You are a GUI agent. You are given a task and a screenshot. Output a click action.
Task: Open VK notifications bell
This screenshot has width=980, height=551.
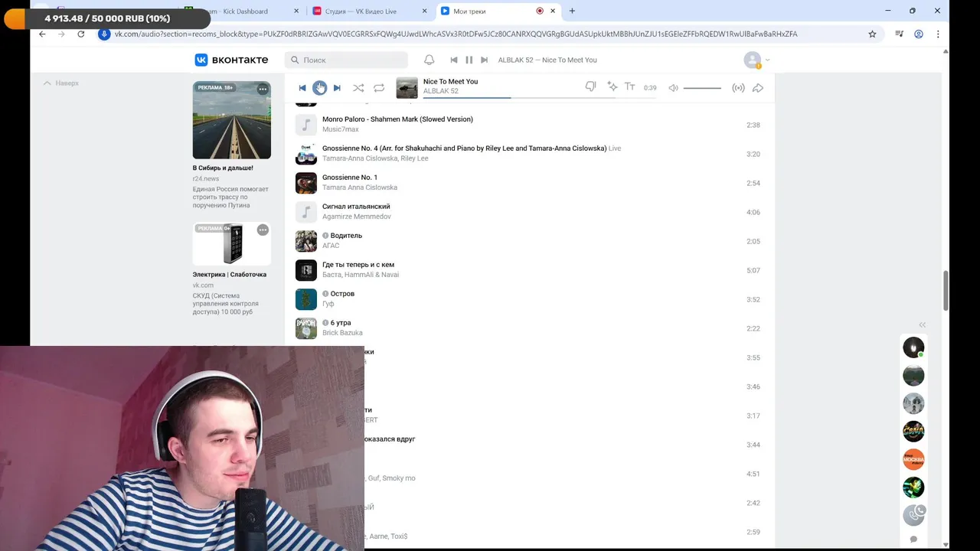[430, 60]
